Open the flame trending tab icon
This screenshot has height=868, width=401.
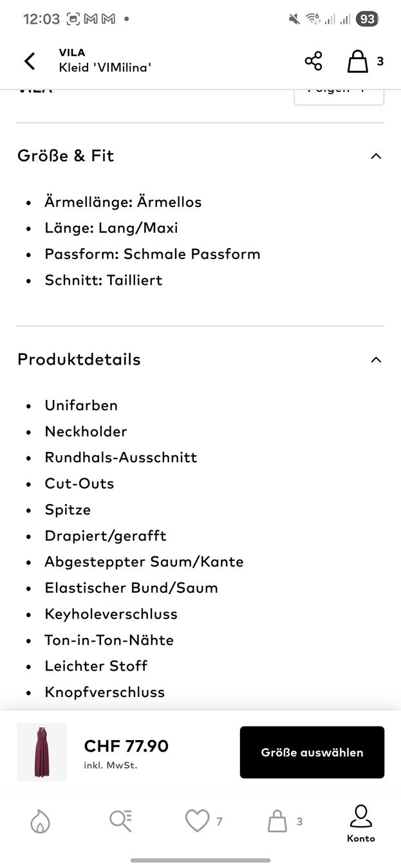point(40,821)
